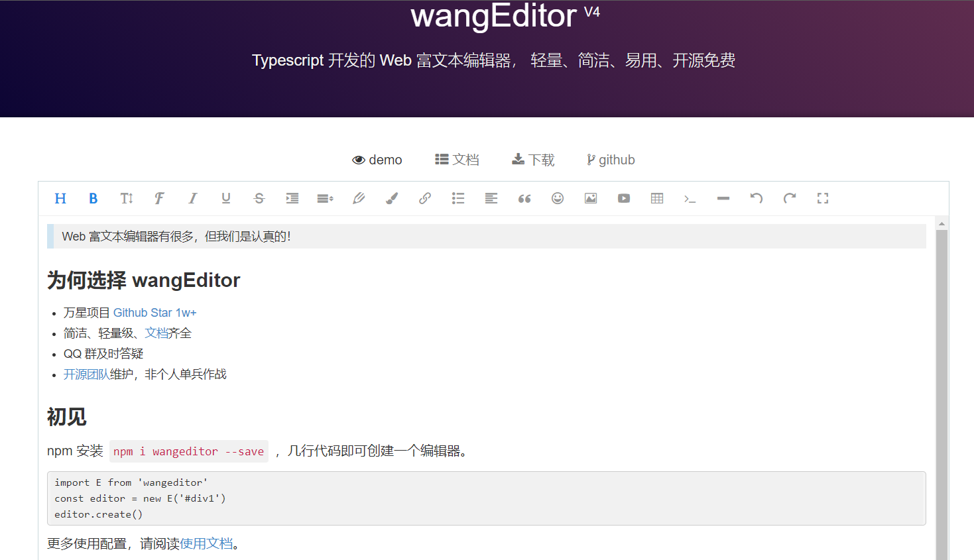Click the "import E from 'wangeditor'" code line
The height and width of the screenshot is (560, 974).
tap(131, 482)
